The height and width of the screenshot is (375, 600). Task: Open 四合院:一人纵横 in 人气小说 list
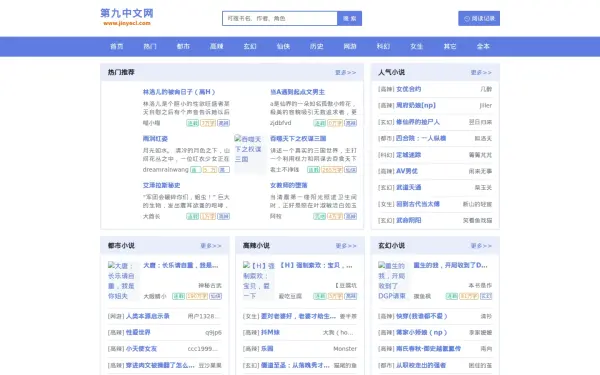click(421, 138)
